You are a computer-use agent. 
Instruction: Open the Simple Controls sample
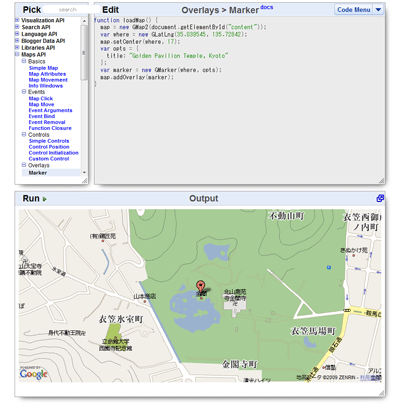(49, 141)
